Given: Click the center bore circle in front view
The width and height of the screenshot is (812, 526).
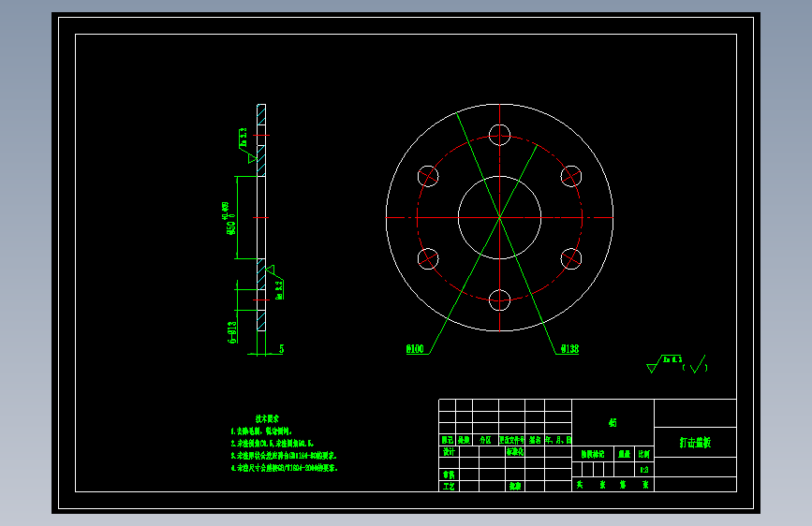Looking at the screenshot, I should tap(500, 217).
